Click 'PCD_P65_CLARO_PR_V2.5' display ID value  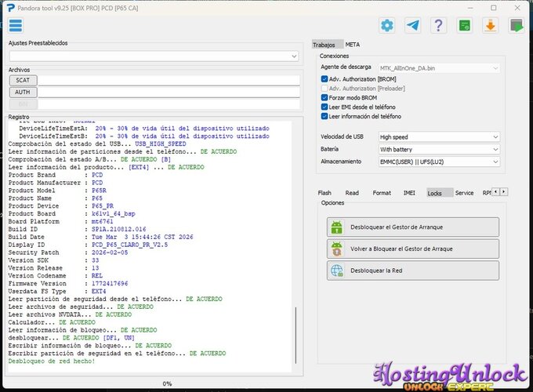click(129, 245)
